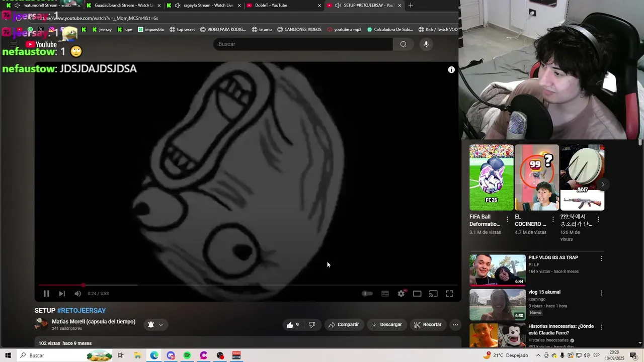Mute the video player volume icon
Screen dimensions: 644x362
(x=77, y=294)
